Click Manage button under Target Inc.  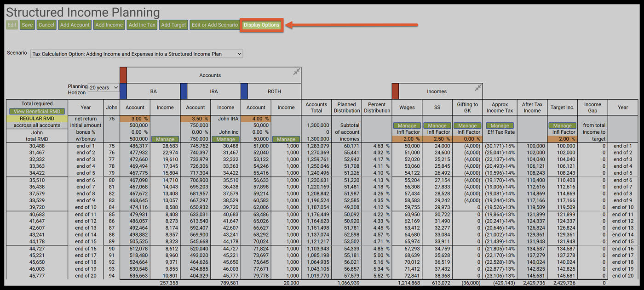562,125
